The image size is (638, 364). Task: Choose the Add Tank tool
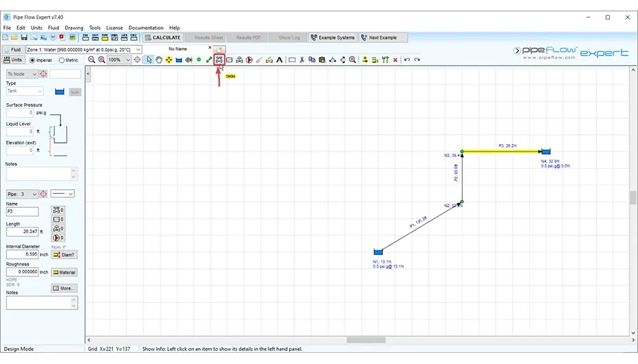[x=179, y=60]
